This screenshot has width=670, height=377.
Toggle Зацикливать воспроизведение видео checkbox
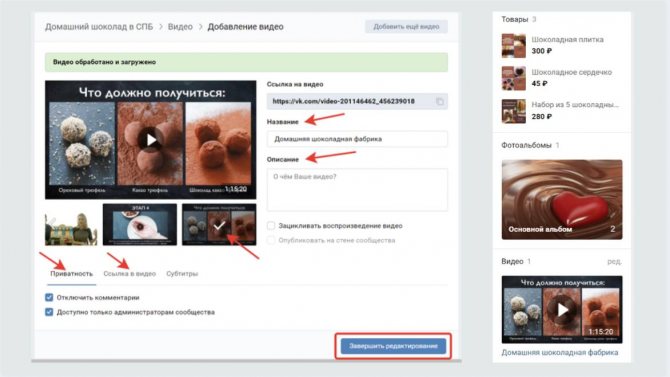tap(271, 226)
